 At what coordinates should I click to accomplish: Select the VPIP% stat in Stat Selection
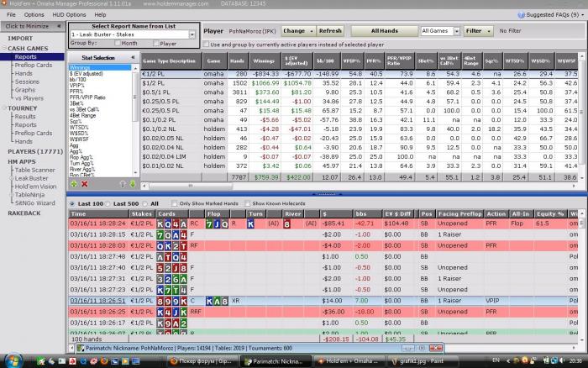click(77, 86)
